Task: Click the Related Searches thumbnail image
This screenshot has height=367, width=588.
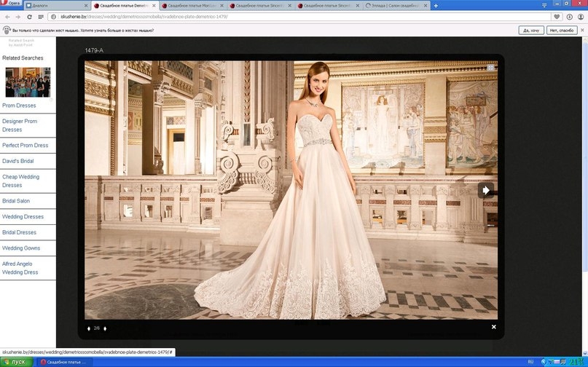Action: pos(28,82)
